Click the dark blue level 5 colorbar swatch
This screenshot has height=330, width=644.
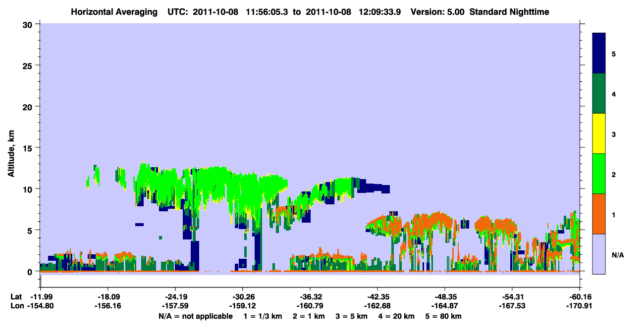click(599, 53)
